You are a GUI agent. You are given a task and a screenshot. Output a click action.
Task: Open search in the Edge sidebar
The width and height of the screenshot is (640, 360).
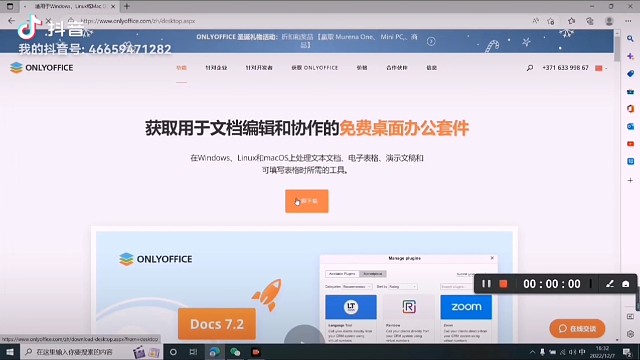coord(630,39)
